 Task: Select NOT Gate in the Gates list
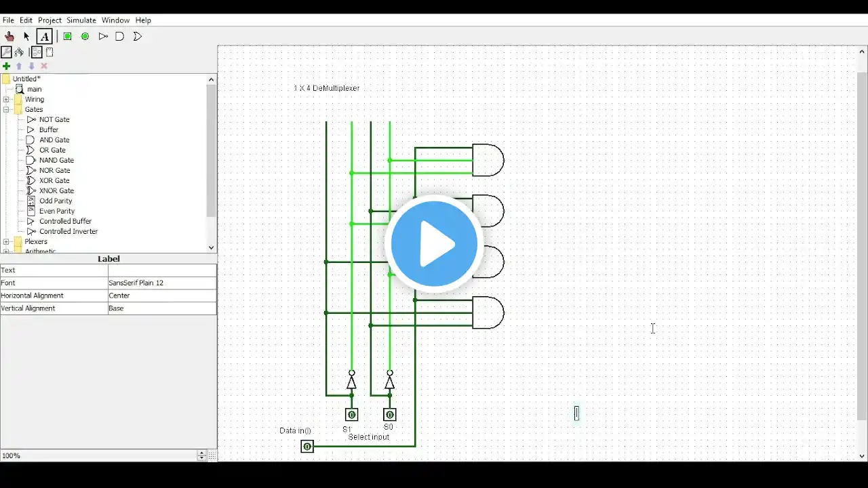click(x=54, y=119)
